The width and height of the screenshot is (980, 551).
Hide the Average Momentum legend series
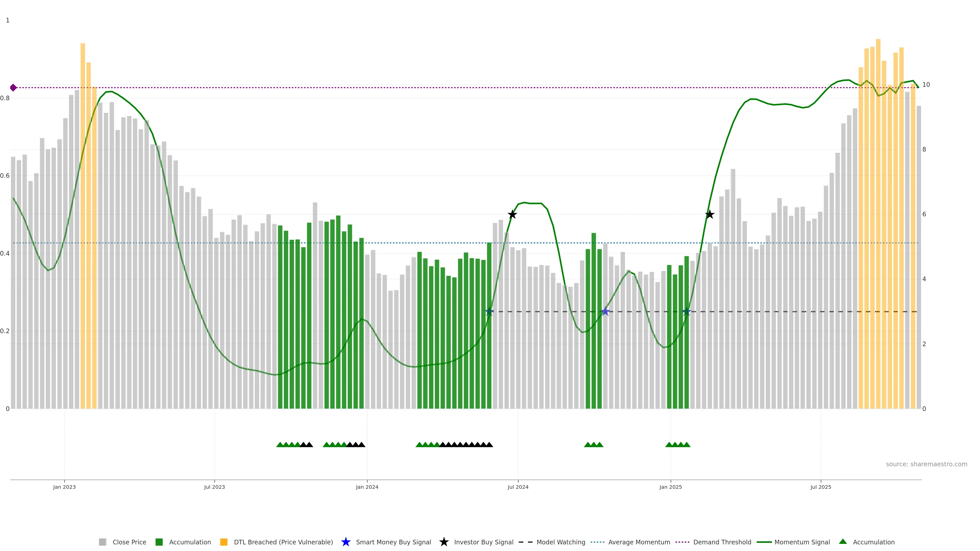pyautogui.click(x=639, y=542)
